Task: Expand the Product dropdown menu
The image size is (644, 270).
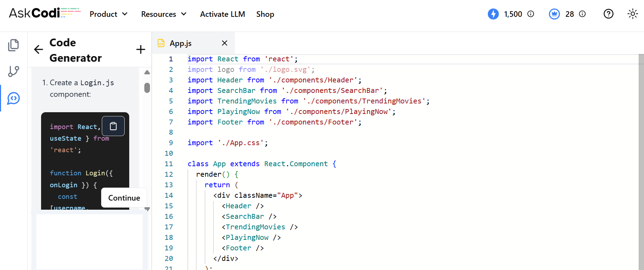Action: 109,14
